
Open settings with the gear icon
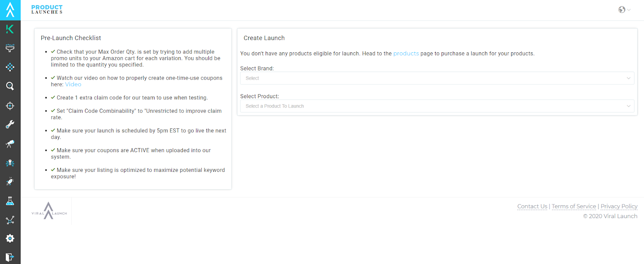tap(10, 238)
